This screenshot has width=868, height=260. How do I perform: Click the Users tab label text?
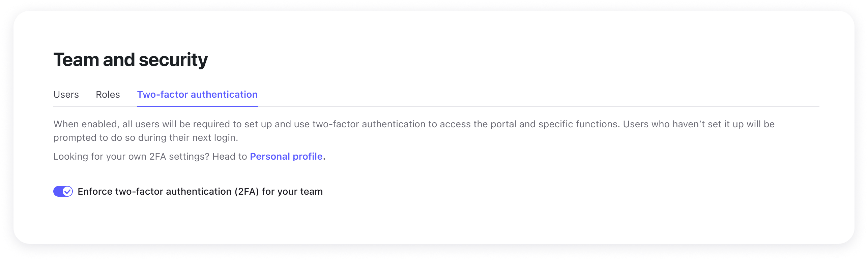pyautogui.click(x=66, y=95)
